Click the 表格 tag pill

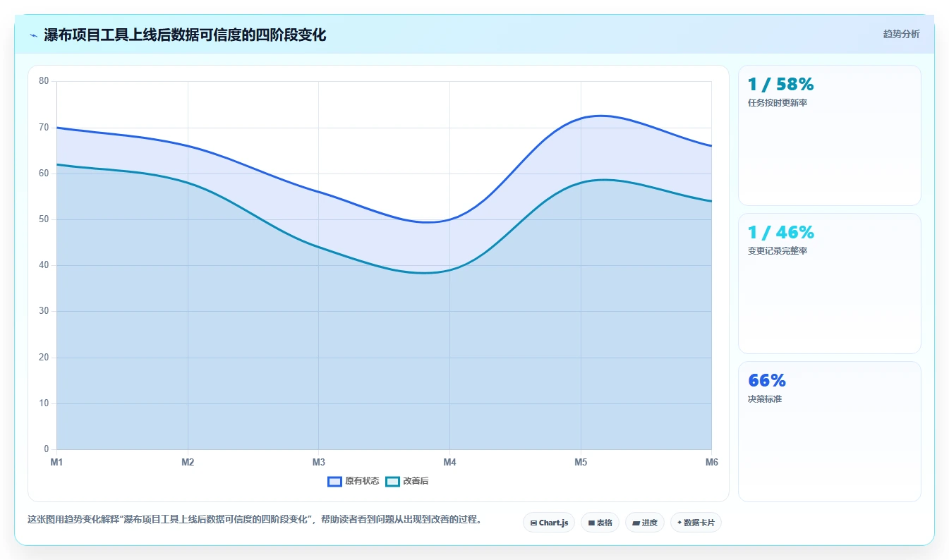tap(600, 523)
